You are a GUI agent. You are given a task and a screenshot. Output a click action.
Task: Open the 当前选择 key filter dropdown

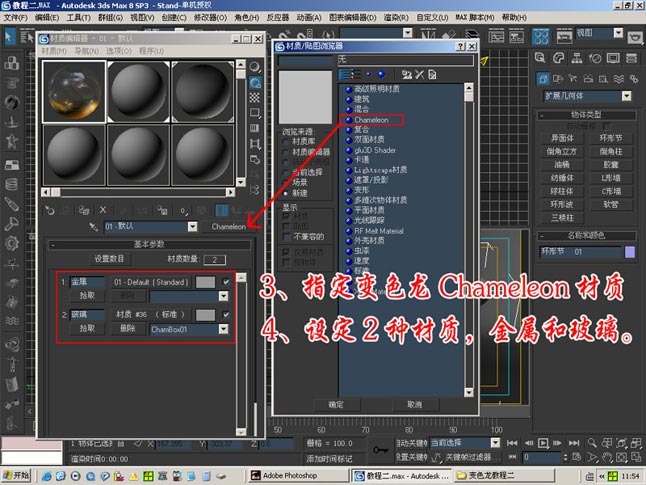point(495,443)
